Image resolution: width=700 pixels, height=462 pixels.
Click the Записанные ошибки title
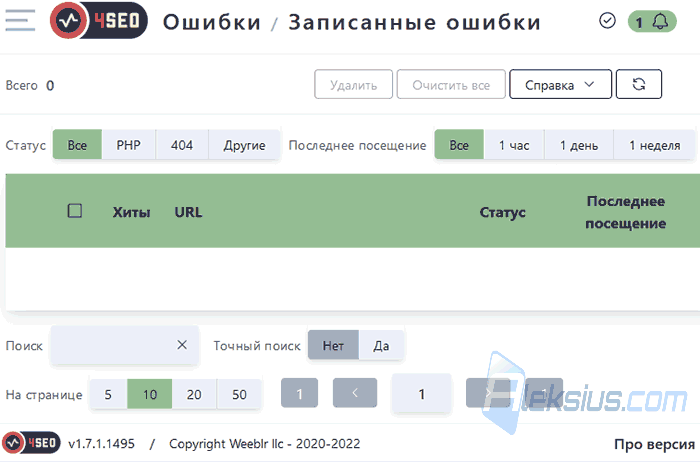tap(414, 22)
